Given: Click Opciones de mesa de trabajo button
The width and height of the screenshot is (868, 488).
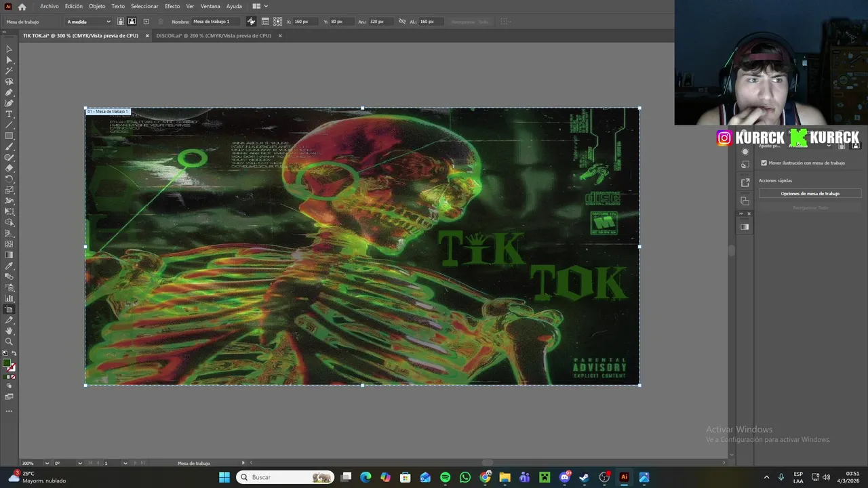Looking at the screenshot, I should (x=810, y=194).
